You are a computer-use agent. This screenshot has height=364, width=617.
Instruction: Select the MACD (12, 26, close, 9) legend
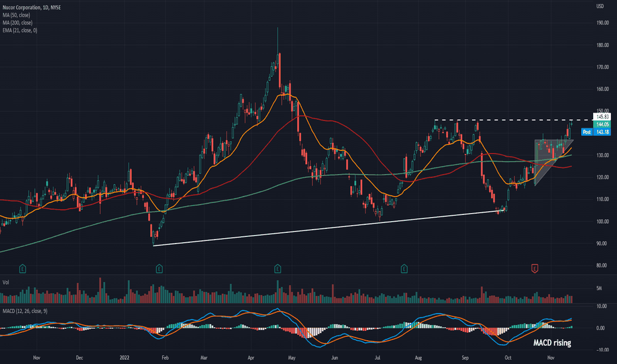point(24,311)
